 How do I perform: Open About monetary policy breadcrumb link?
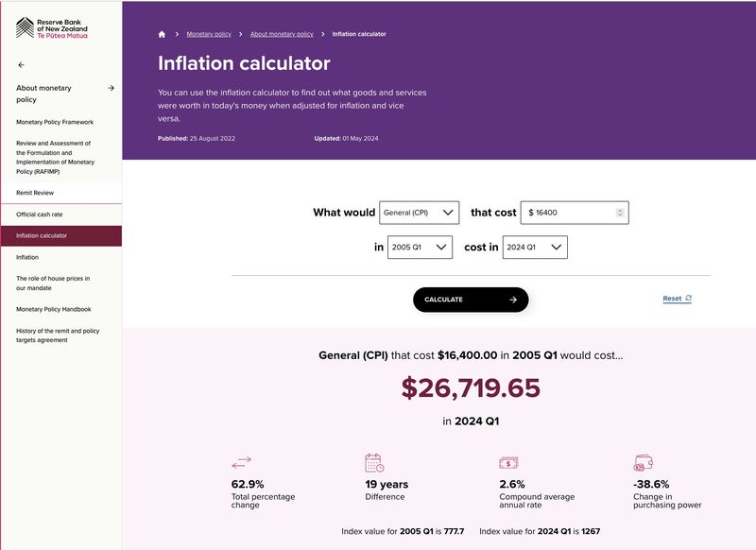pos(282,34)
